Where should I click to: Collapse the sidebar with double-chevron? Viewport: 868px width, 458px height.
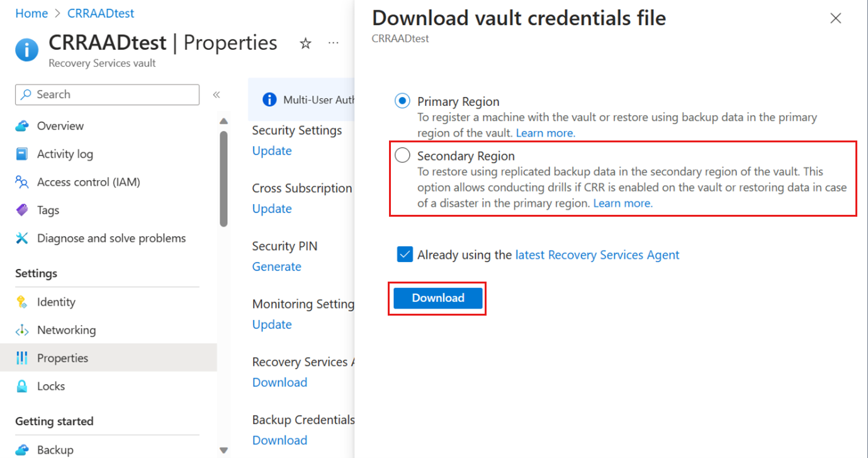coord(216,94)
